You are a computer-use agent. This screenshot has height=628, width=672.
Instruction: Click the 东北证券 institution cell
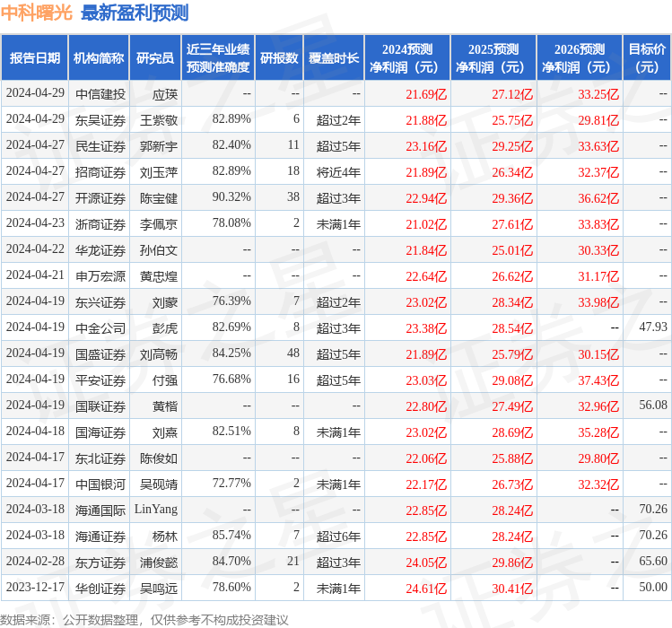[x=100, y=458]
